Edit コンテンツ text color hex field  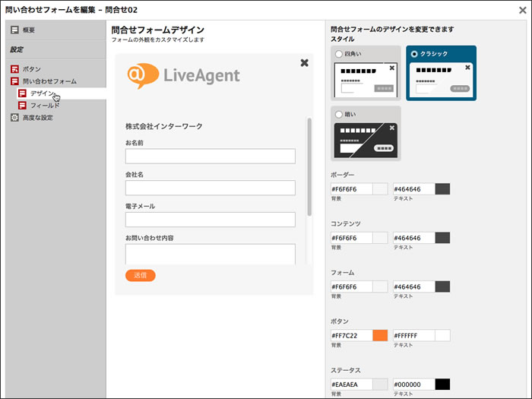(x=414, y=238)
